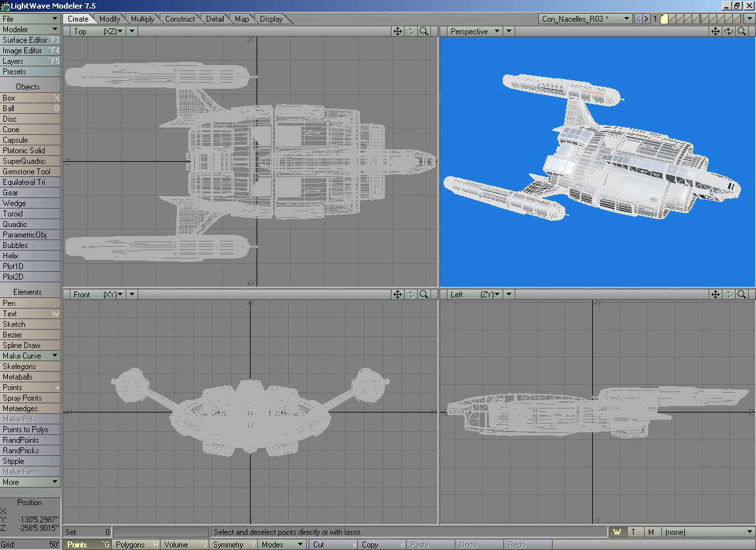Switch to the Construct tab
The image size is (756, 550).
(x=180, y=19)
